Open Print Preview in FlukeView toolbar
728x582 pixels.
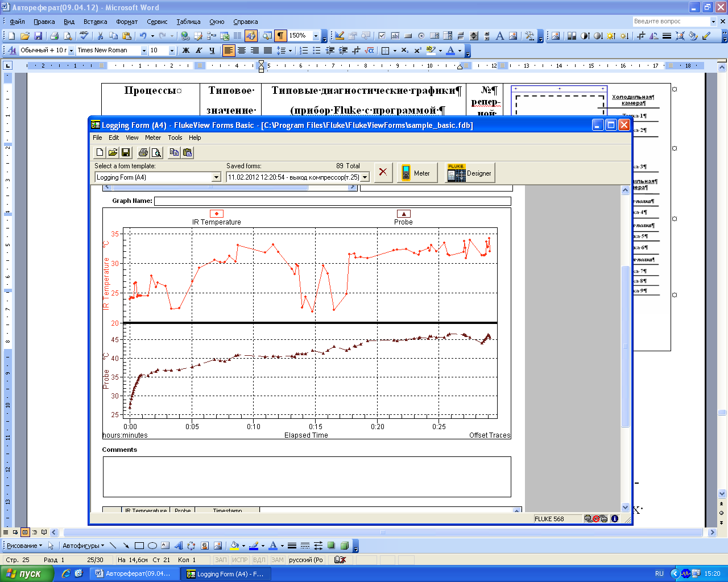156,152
